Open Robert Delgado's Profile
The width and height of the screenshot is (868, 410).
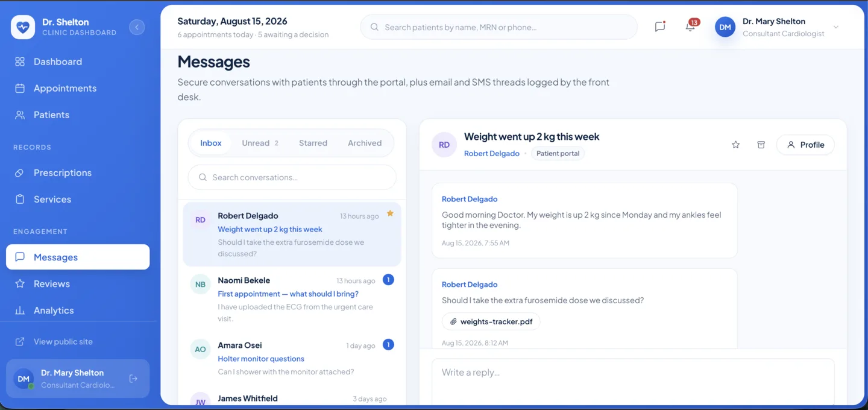805,145
